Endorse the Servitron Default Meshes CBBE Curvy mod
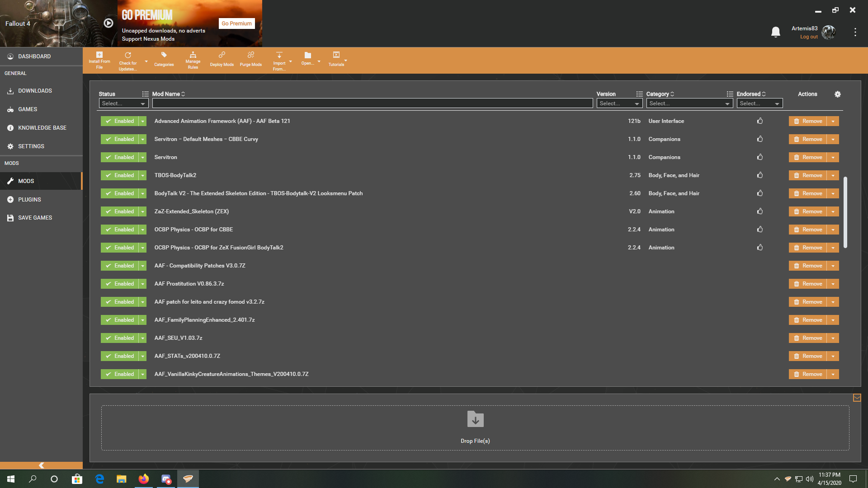Screen dimensions: 868x488 (x=760, y=139)
